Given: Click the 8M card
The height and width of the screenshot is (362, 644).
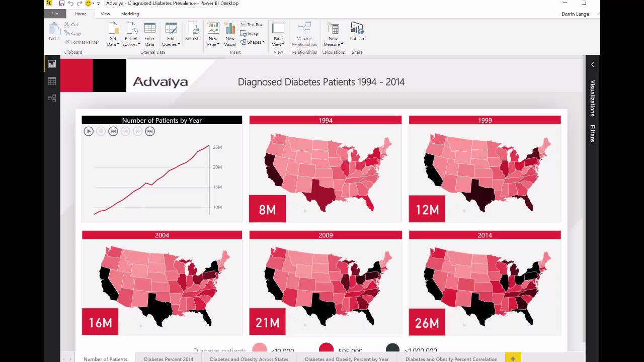Looking at the screenshot, I should (267, 209).
